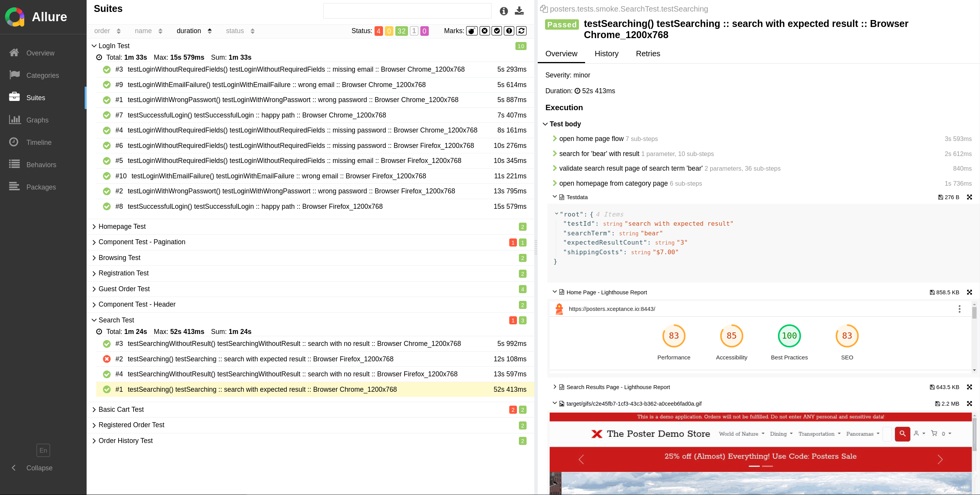
Task: Switch to the History tab
Action: [x=606, y=54]
